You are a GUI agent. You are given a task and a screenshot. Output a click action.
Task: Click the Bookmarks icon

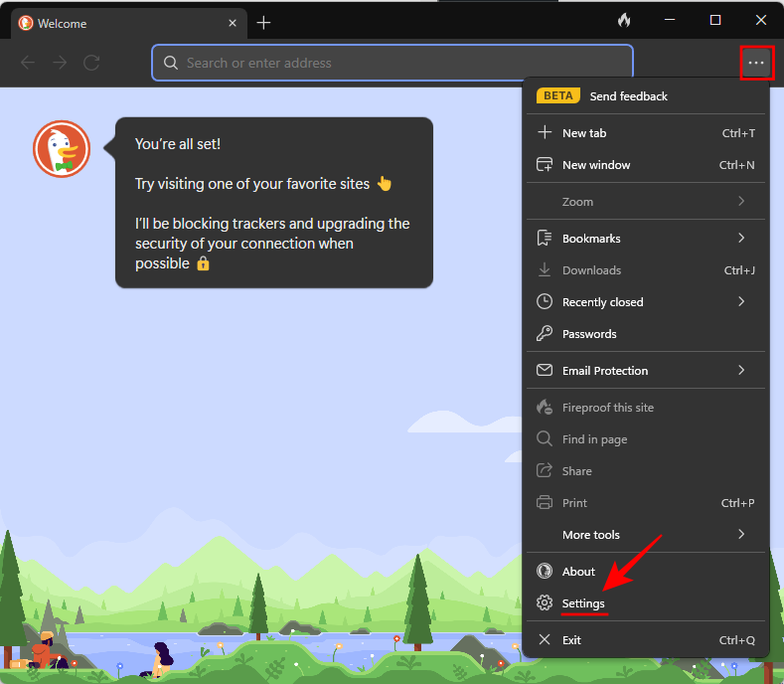click(x=545, y=239)
